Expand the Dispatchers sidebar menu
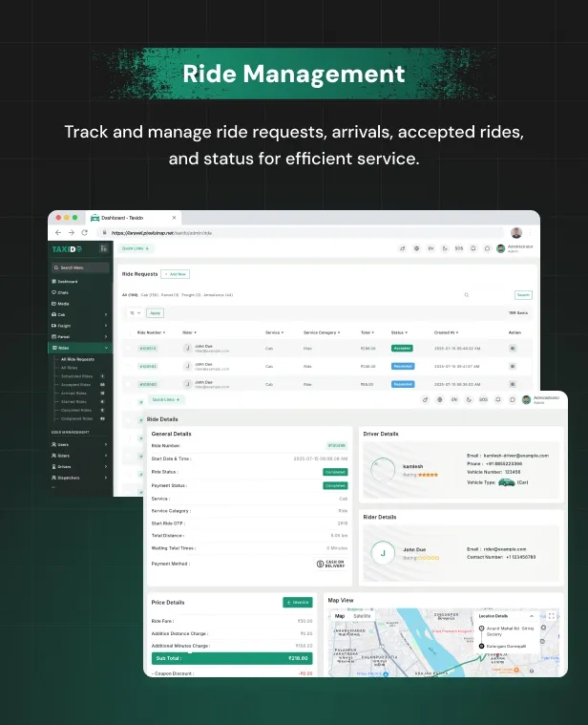This screenshot has width=588, height=725. (80, 478)
